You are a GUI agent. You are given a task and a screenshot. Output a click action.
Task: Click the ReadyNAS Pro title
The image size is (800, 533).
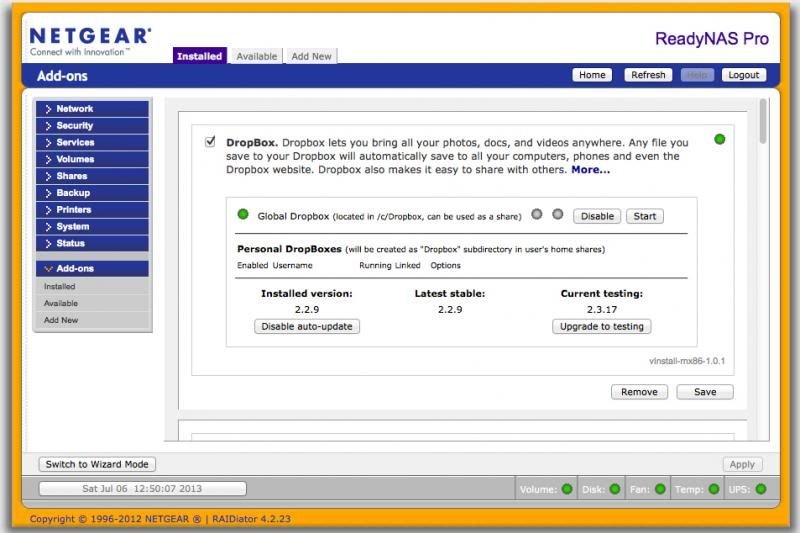(x=712, y=38)
